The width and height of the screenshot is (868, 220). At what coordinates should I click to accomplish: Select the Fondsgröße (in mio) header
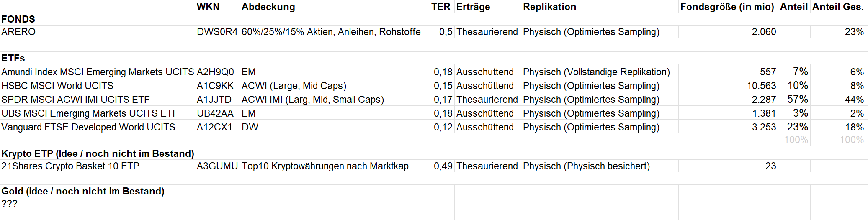tap(727, 7)
